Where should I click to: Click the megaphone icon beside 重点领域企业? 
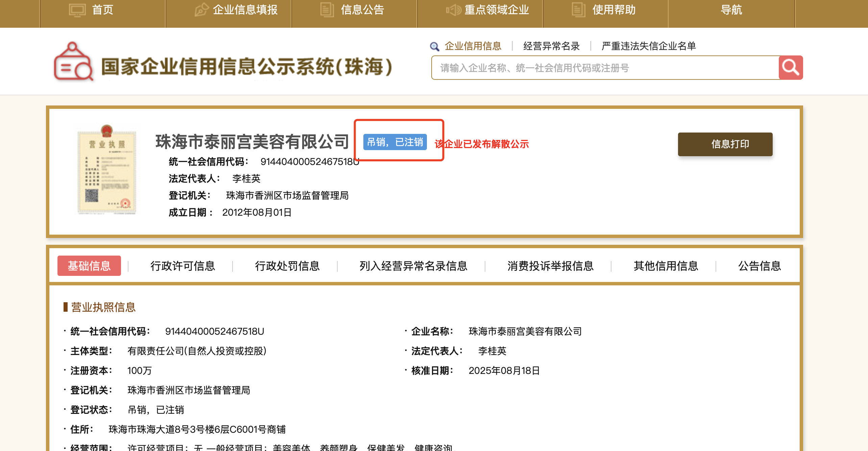point(453,10)
